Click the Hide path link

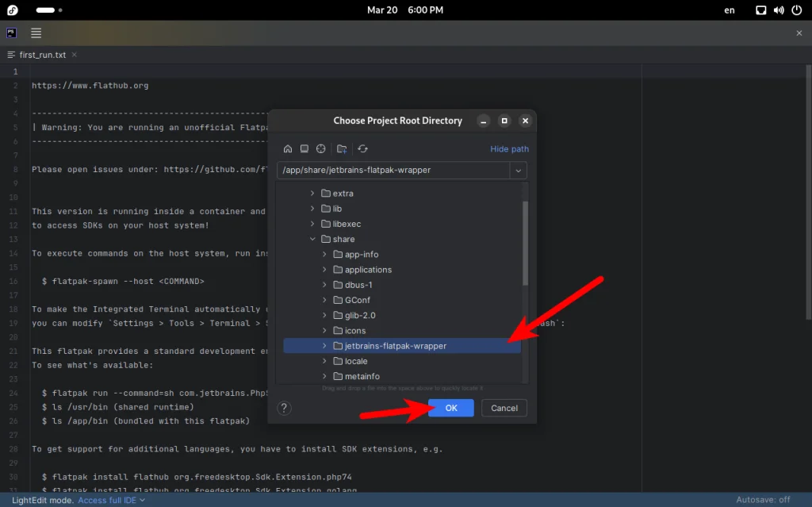click(510, 148)
